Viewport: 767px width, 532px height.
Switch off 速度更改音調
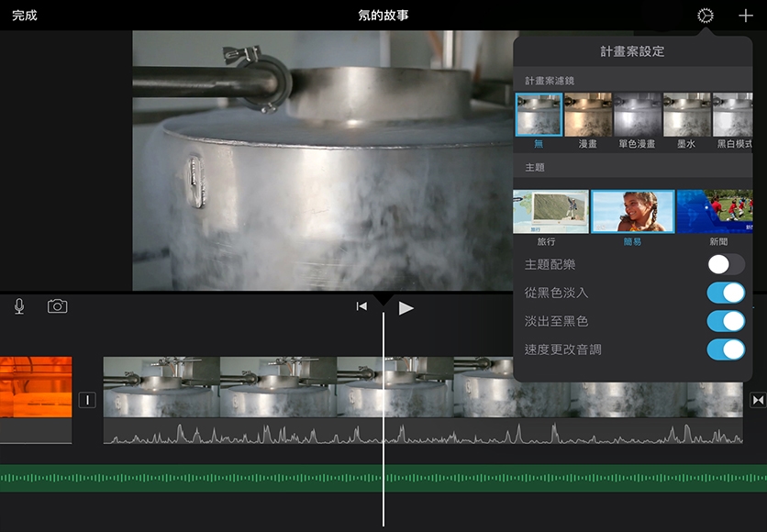tap(726, 349)
